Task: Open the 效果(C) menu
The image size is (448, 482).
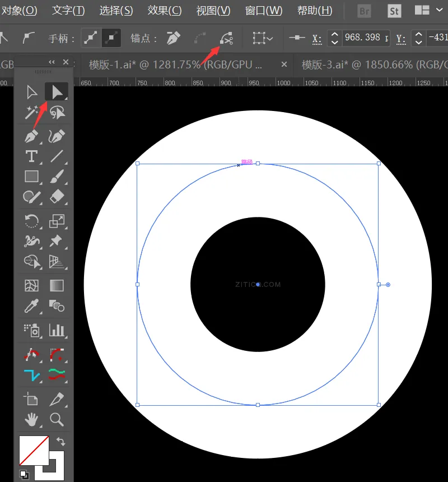Action: (165, 11)
